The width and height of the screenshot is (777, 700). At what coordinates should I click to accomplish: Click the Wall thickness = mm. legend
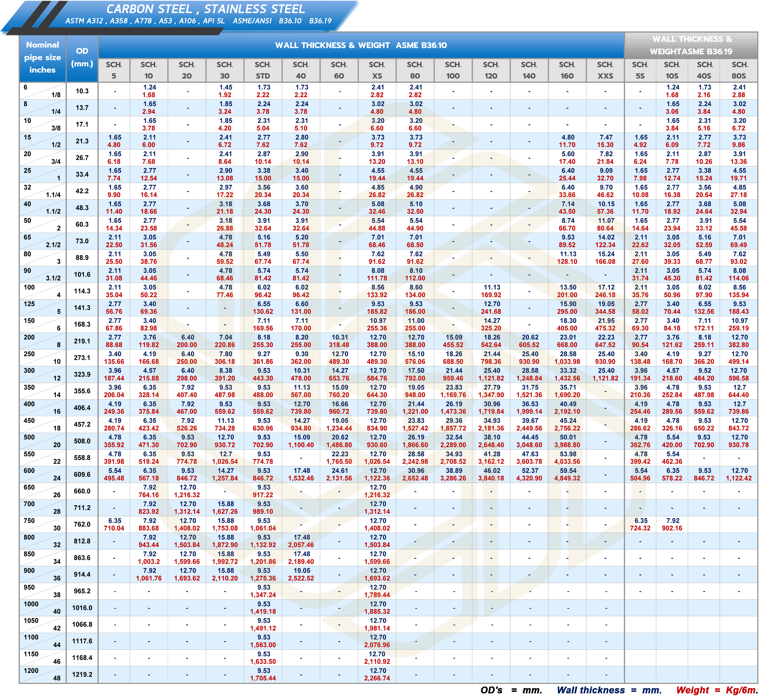[609, 690]
